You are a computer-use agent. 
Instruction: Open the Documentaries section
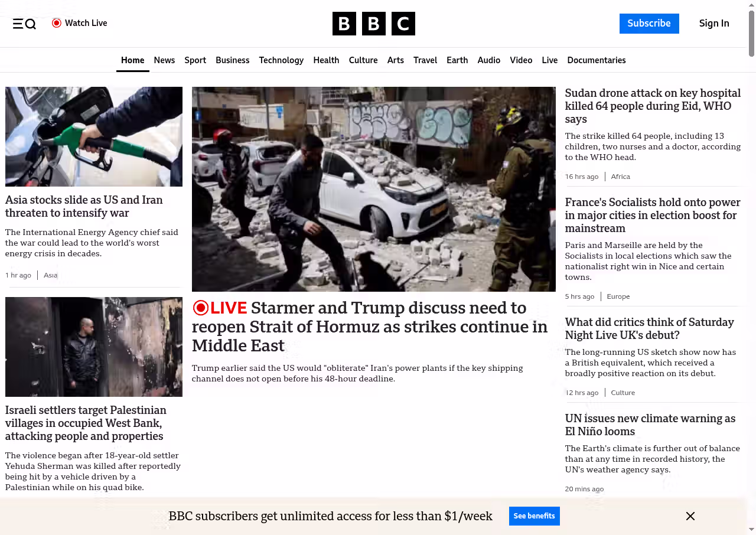(596, 60)
